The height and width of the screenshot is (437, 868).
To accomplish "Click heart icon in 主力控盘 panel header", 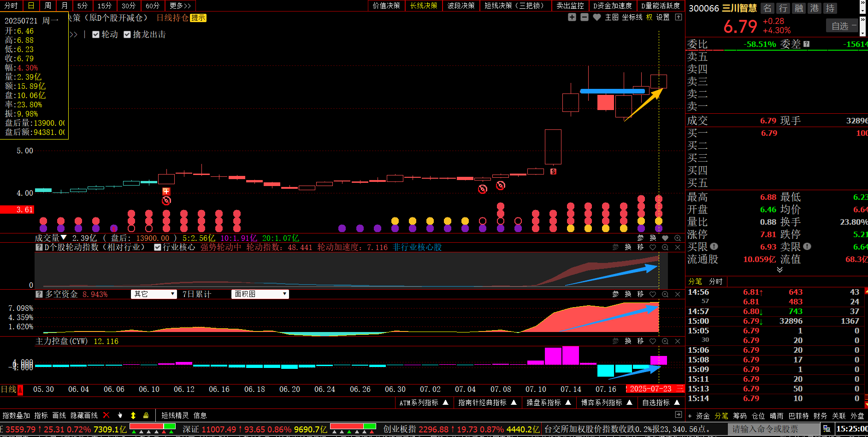I will pos(653,341).
